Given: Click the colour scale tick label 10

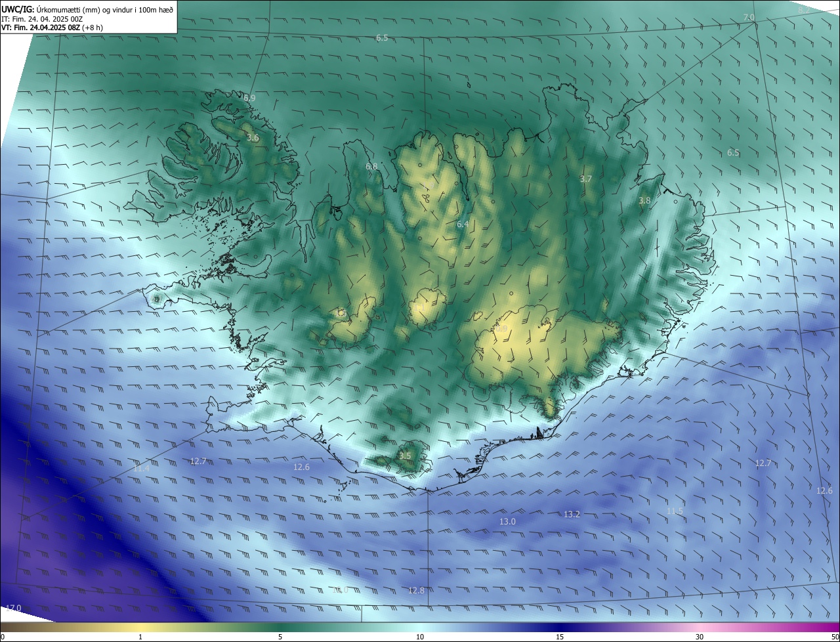Looking at the screenshot, I should point(420,637).
